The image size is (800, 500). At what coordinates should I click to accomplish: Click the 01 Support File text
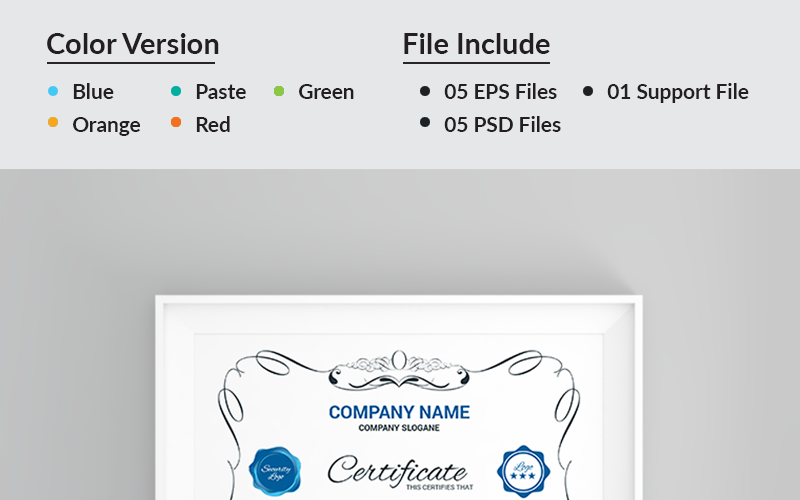[x=677, y=92]
